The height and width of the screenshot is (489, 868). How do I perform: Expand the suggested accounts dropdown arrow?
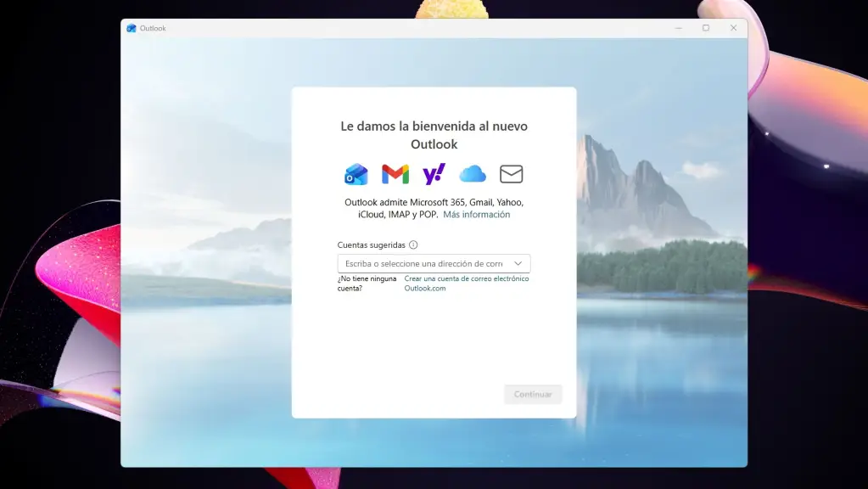coord(518,264)
